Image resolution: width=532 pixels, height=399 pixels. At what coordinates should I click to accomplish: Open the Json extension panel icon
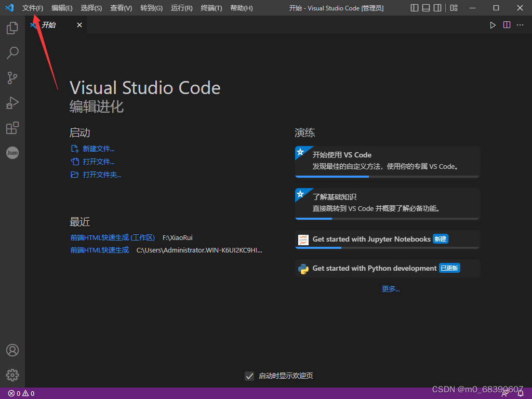(x=12, y=153)
